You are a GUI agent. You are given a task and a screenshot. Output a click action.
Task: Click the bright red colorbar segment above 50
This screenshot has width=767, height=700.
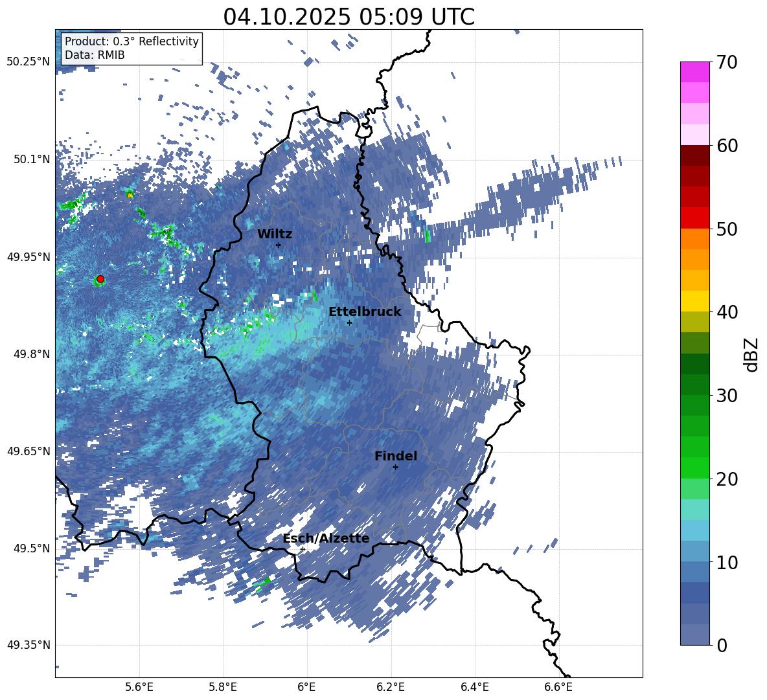[694, 218]
